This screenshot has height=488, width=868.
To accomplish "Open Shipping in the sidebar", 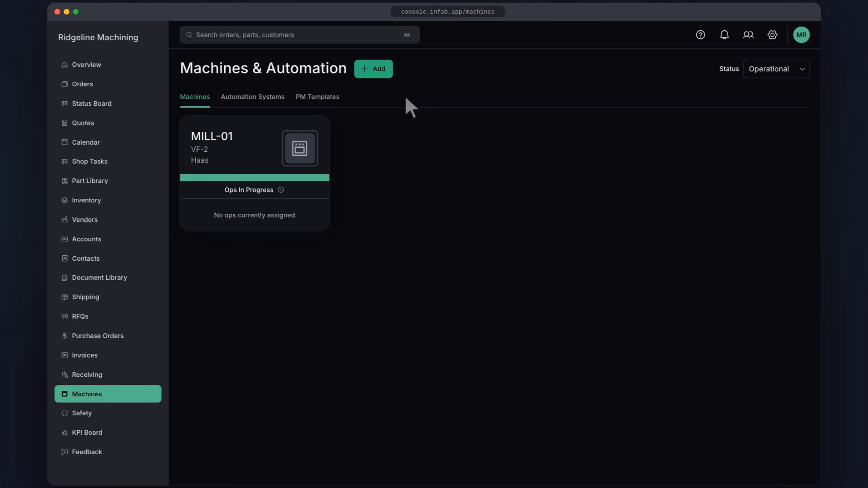I will pyautogui.click(x=108, y=297).
